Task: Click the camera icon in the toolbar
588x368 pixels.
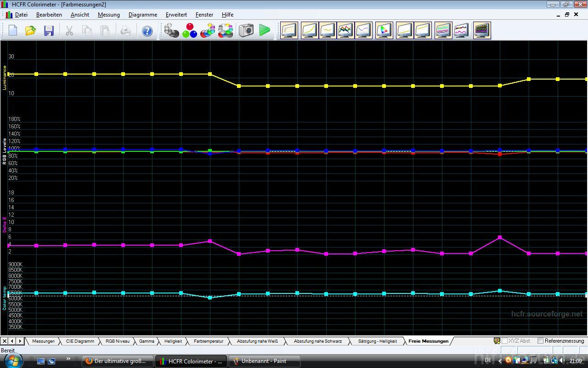Action: point(246,31)
